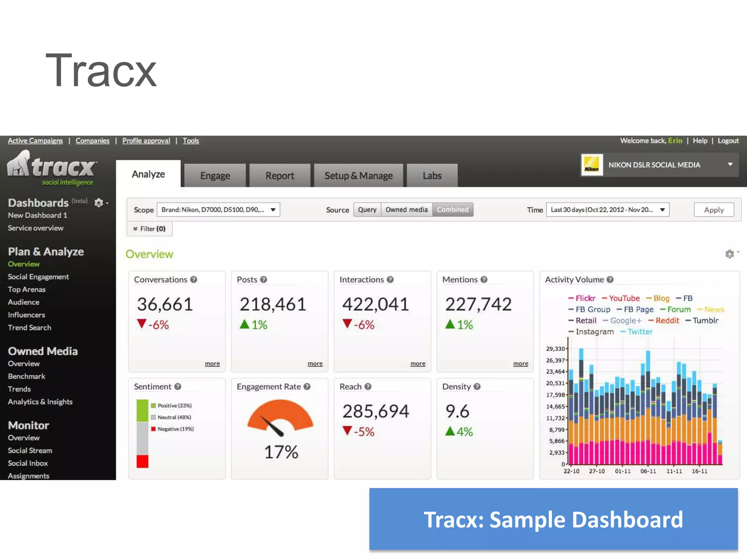The width and height of the screenshot is (747, 560).
Task: Click Posts help question icon
Action: [264, 280]
